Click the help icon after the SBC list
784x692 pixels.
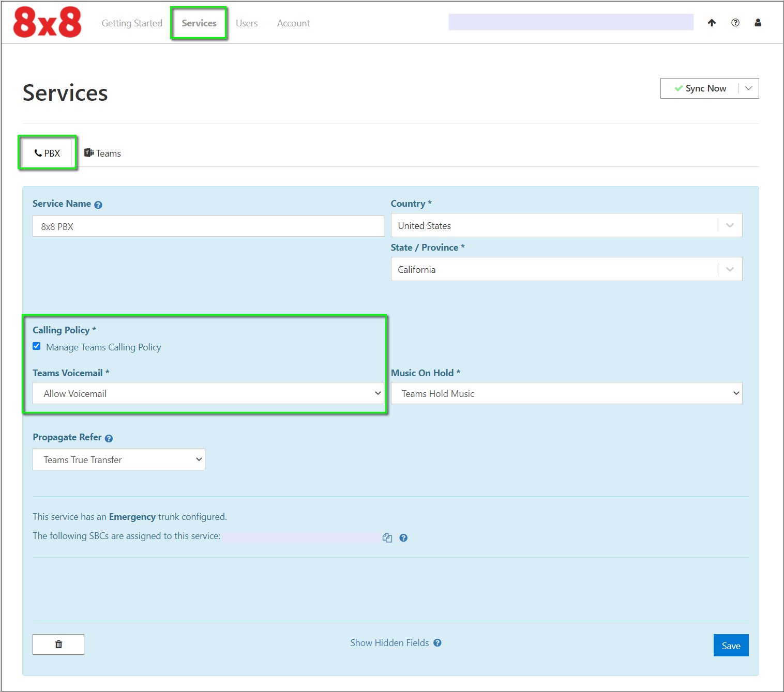click(403, 538)
